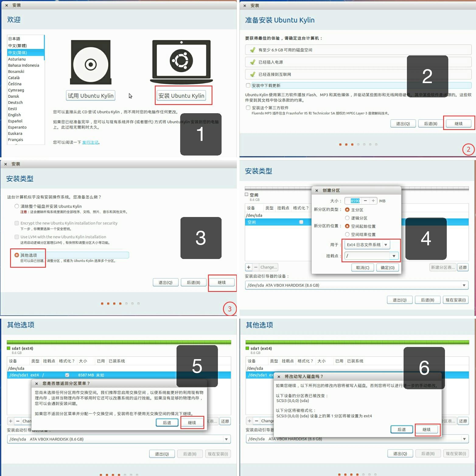
Task: Choose the 空间起始位置 radio option
Action: click(347, 226)
